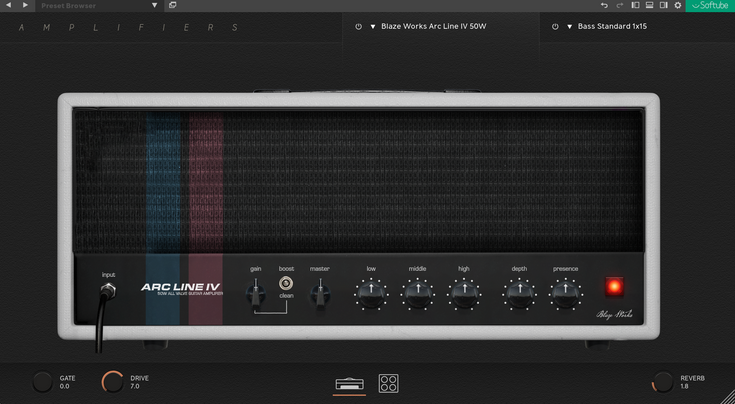Flip the boost/clean toggle switch
The width and height of the screenshot is (735, 404).
pyautogui.click(x=286, y=283)
